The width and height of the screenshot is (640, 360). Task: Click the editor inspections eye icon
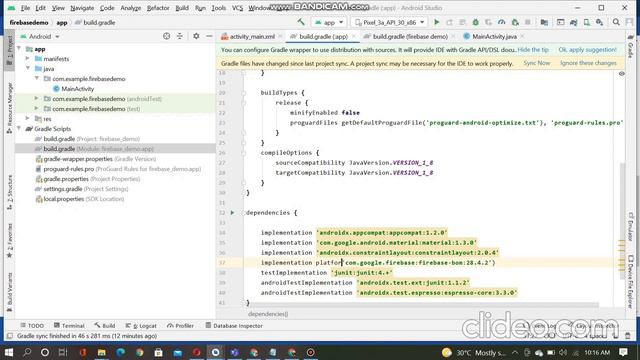point(622,73)
